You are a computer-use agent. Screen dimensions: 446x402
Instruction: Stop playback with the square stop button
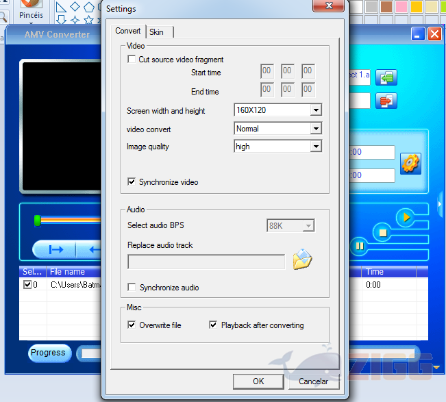coord(382,232)
